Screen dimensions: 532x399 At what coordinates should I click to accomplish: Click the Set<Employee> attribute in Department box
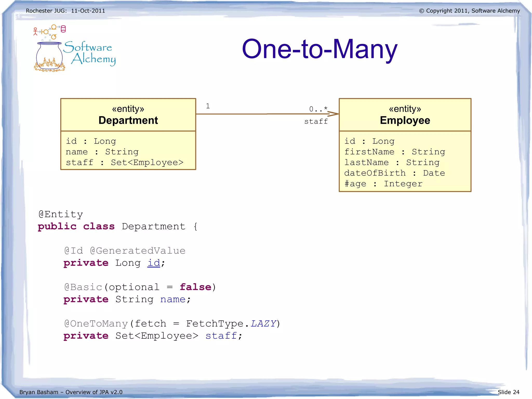147,162
